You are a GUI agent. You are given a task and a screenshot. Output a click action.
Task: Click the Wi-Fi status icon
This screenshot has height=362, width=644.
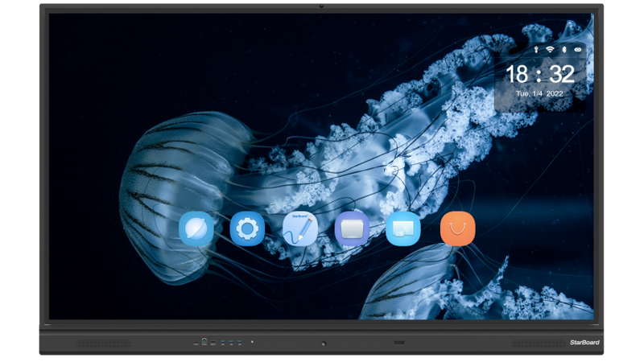coord(550,50)
